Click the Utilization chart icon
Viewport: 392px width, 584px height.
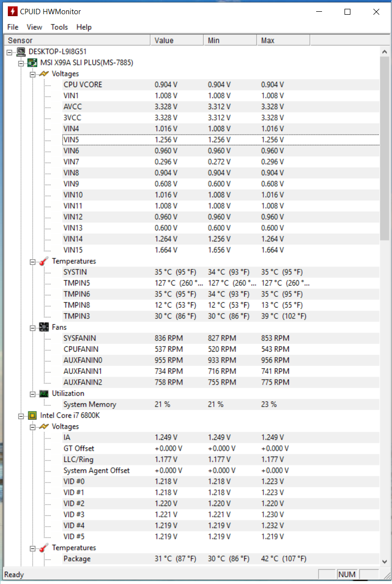tap(44, 394)
